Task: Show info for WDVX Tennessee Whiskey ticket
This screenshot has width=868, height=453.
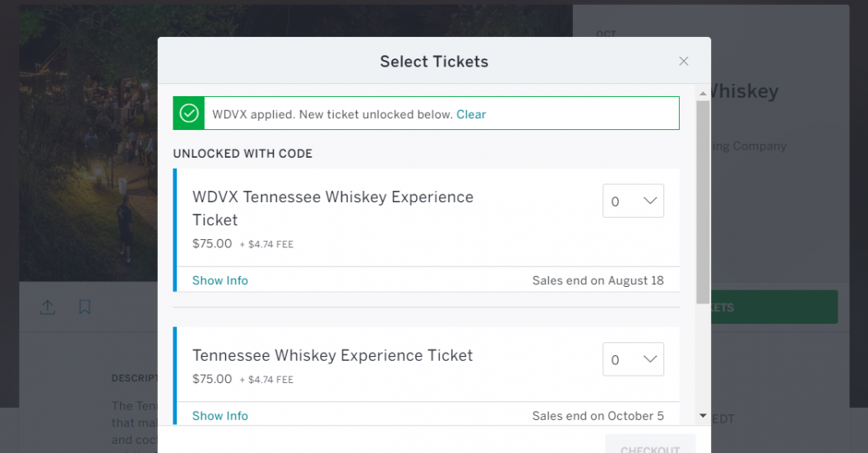Action: pyautogui.click(x=219, y=280)
